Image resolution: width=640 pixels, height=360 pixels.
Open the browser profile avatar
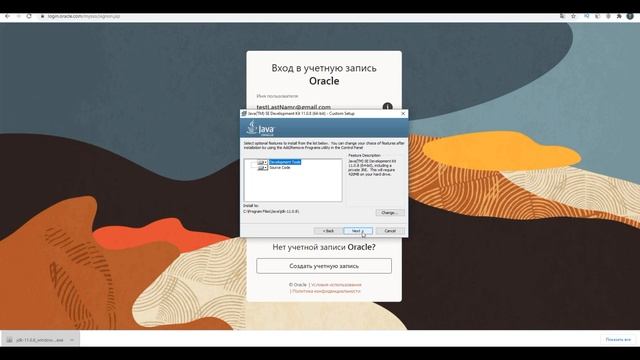[630, 16]
